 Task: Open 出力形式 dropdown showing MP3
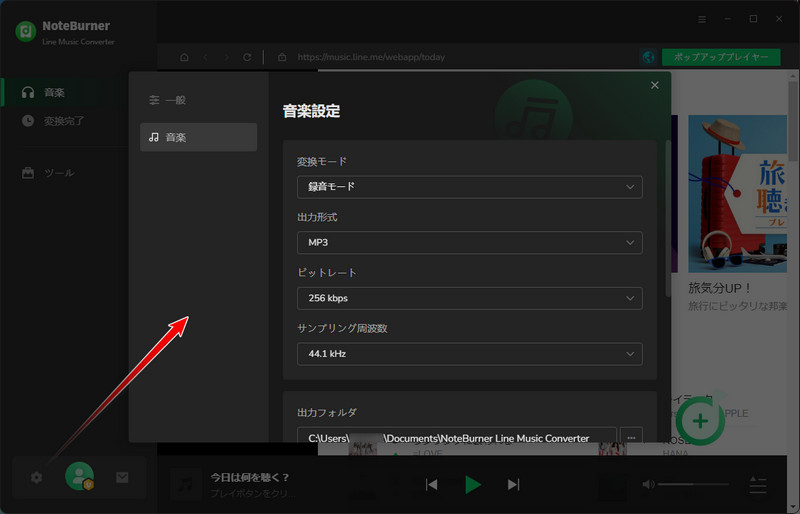[469, 242]
